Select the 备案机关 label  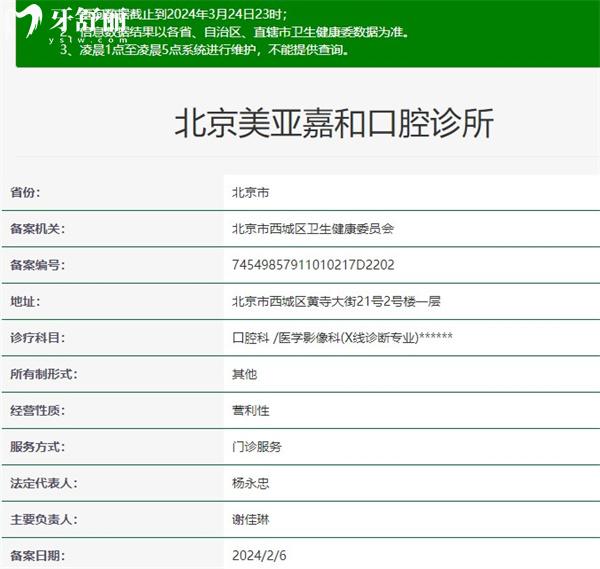click(37, 229)
